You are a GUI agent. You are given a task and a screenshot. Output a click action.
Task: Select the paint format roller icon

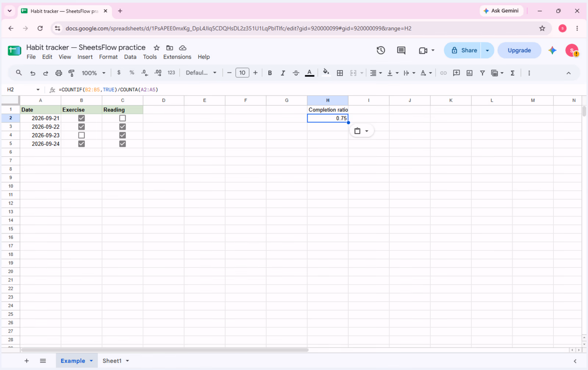[72, 73]
